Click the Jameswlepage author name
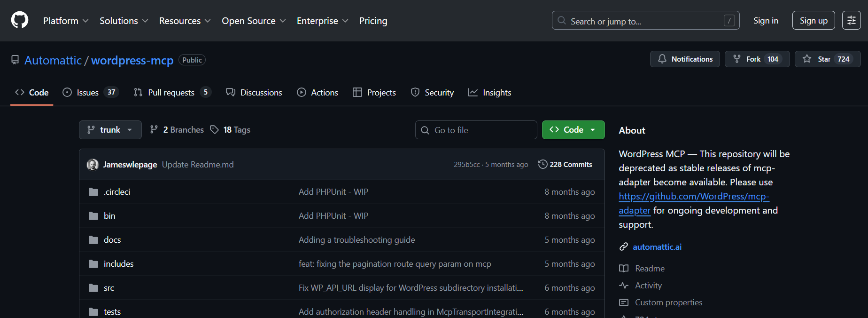868x318 pixels. click(x=130, y=165)
